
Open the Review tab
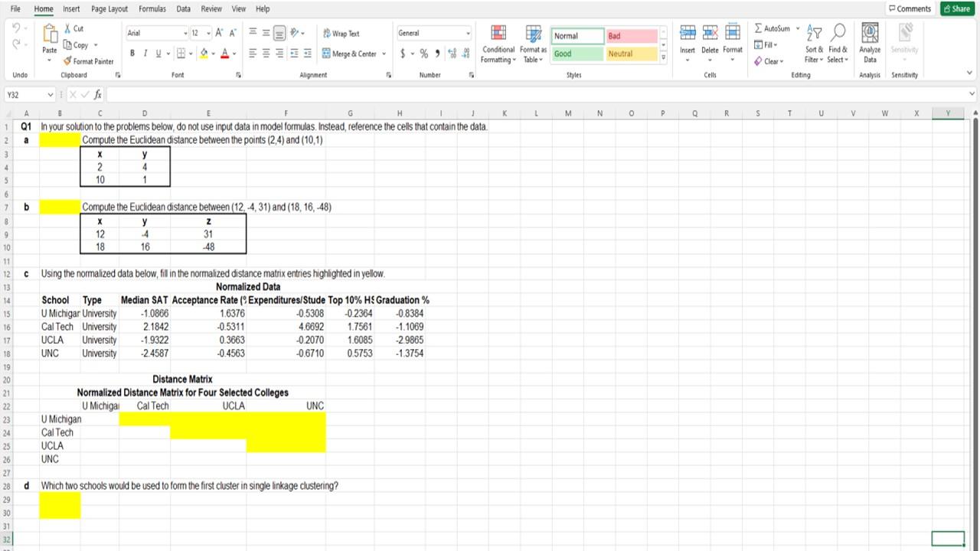coord(211,8)
